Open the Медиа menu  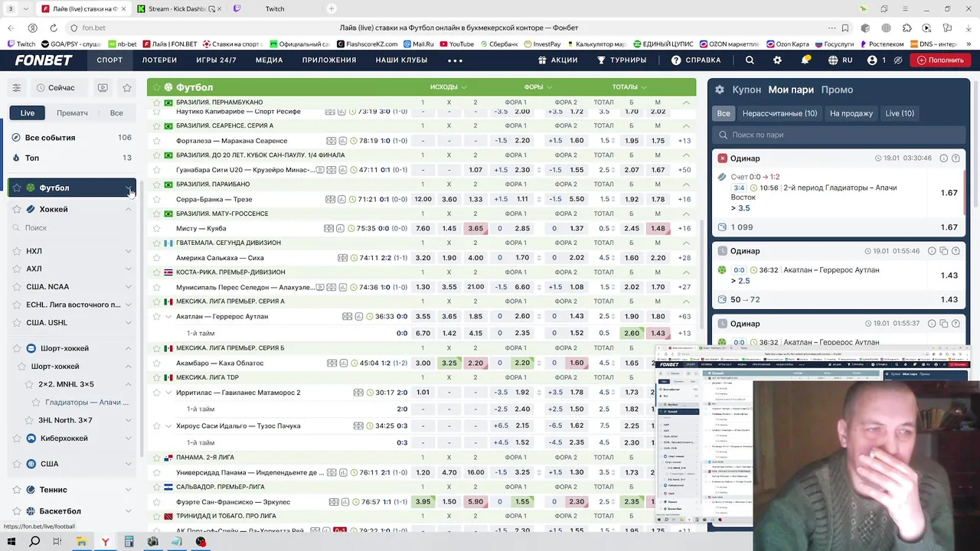click(269, 60)
